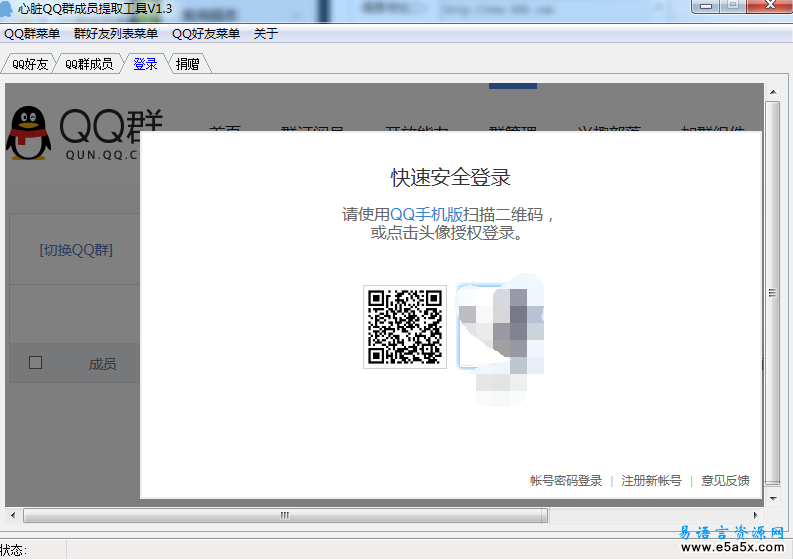The height and width of the screenshot is (560, 793).
Task: Open the QQ好友菜单 menu
Action: [x=206, y=34]
